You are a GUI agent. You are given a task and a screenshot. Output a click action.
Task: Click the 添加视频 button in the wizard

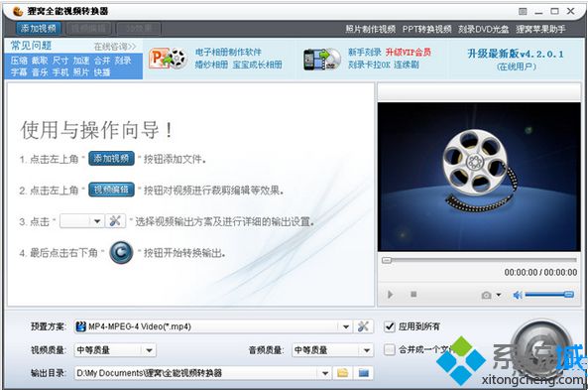coord(111,159)
